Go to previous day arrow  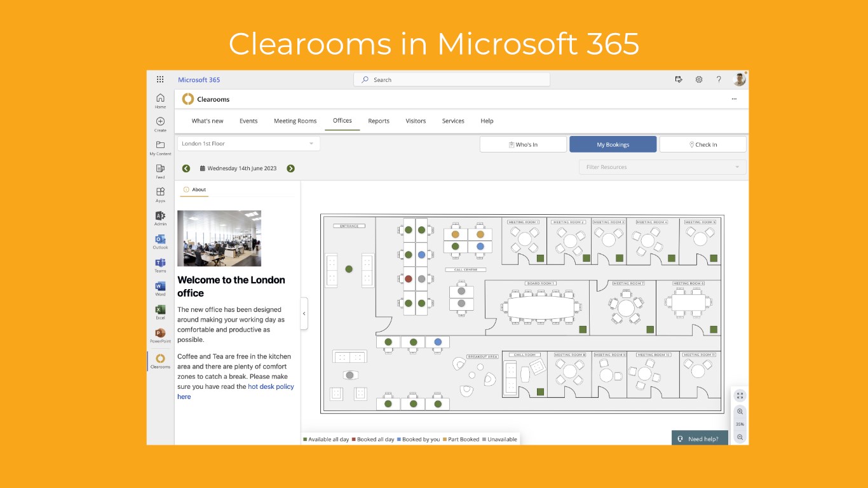pos(186,168)
